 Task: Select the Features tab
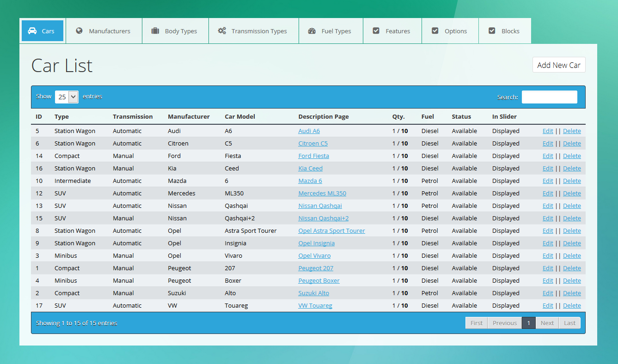[392, 31]
